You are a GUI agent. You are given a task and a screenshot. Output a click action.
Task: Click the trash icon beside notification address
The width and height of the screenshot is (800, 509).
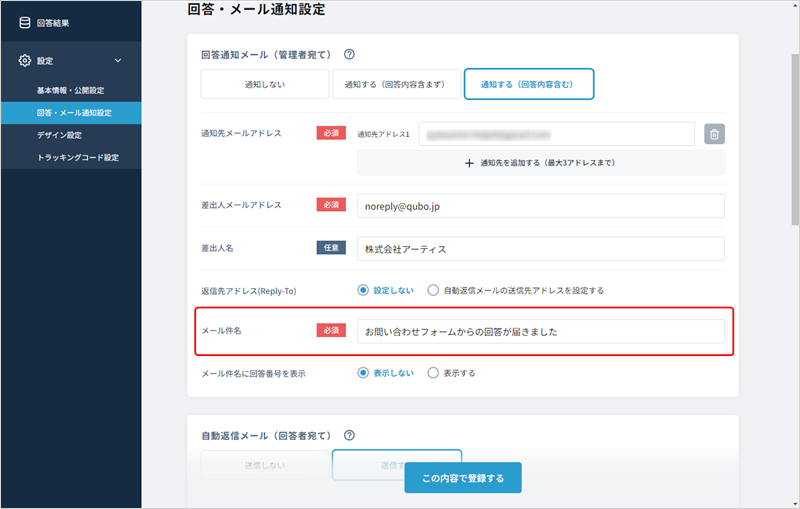[x=714, y=134]
